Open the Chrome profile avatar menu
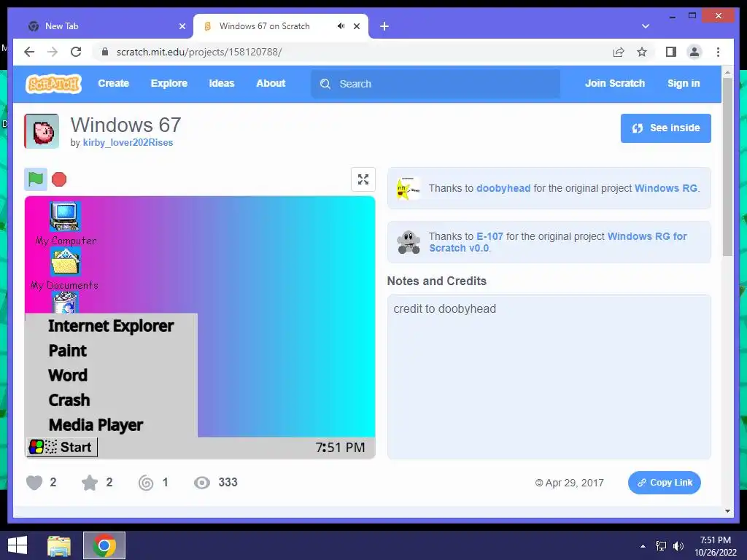This screenshot has width=747, height=560. tap(694, 52)
